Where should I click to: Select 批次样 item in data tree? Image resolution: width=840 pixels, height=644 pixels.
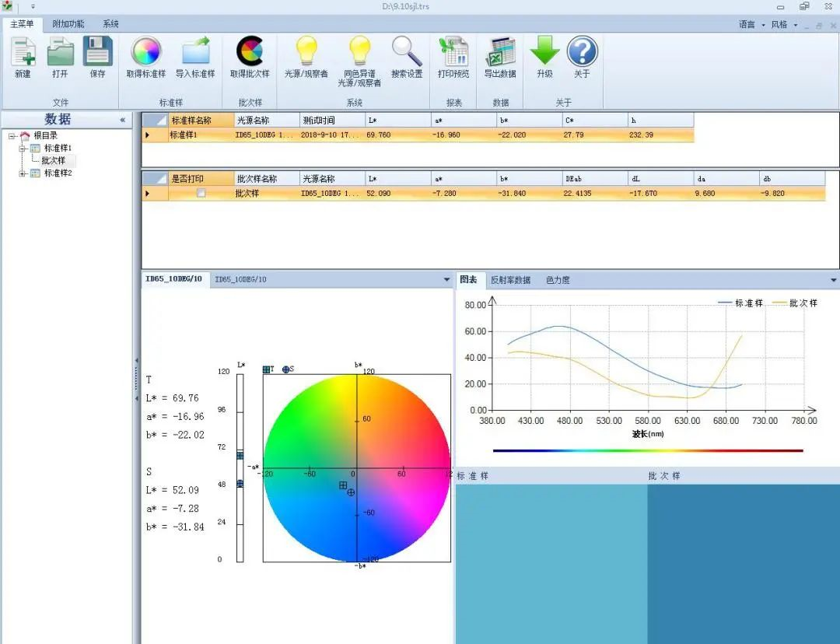pos(54,160)
